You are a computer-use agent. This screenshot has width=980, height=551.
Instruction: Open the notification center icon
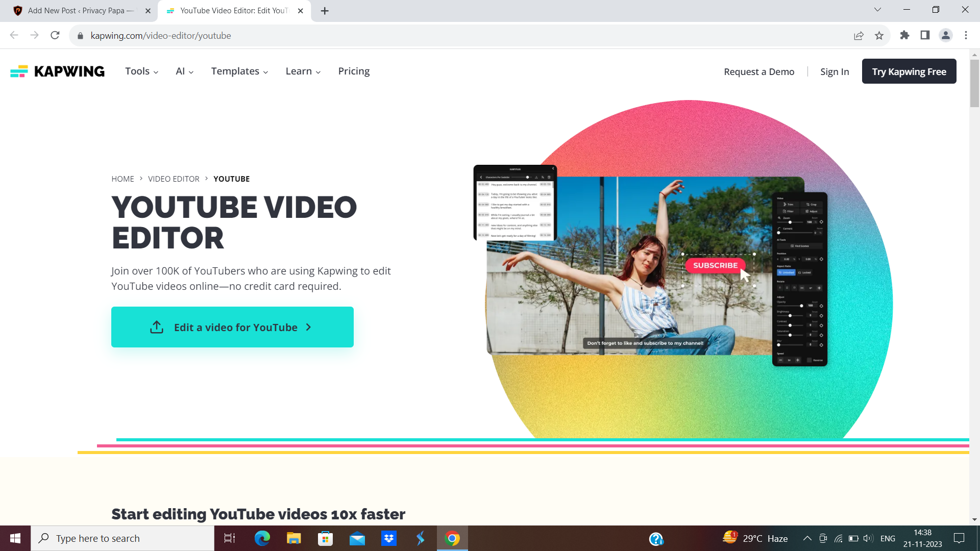pos(959,538)
